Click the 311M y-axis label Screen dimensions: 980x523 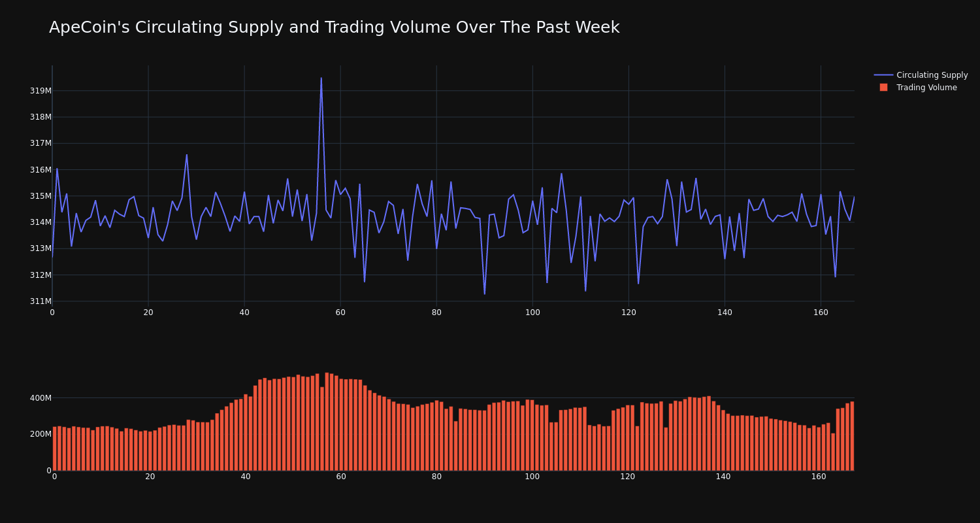41,301
